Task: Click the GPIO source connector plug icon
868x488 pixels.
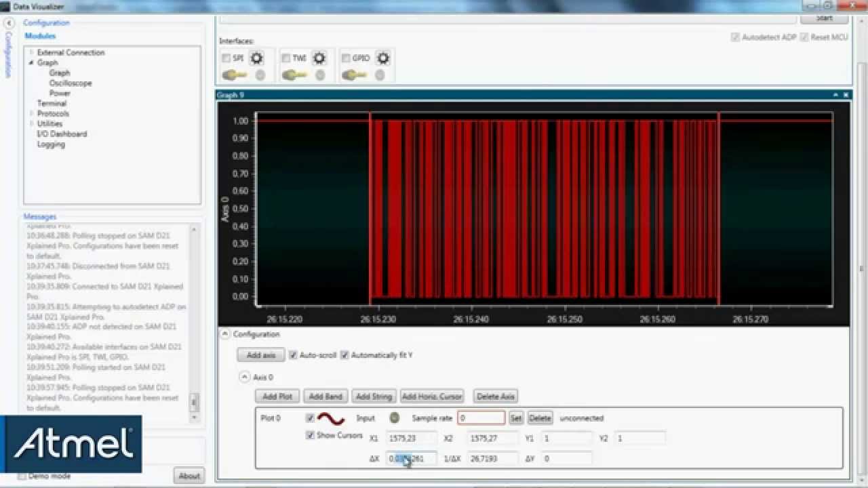Action: pos(353,75)
